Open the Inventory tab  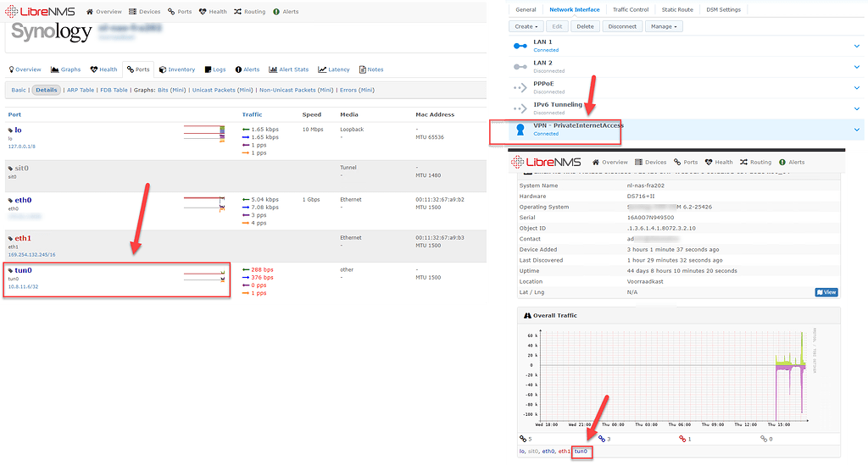point(177,69)
